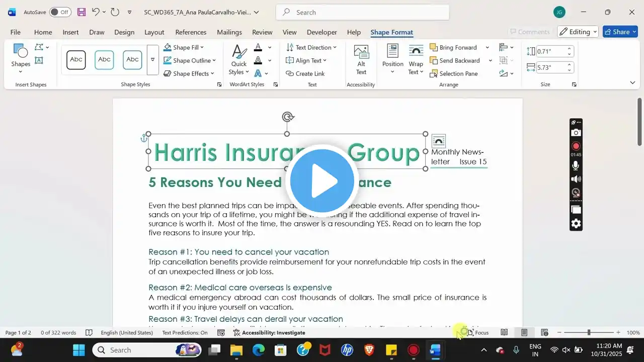This screenshot has height=362, width=644.
Task: Toggle Focus mode in the status bar
Action: click(478, 332)
